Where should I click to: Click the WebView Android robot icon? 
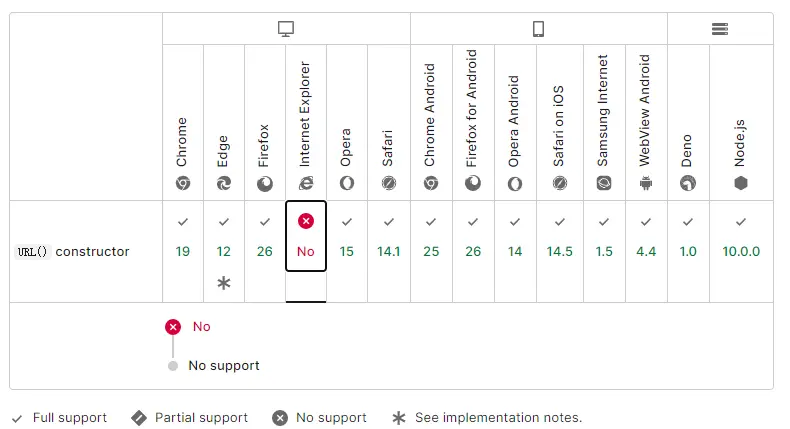click(646, 183)
